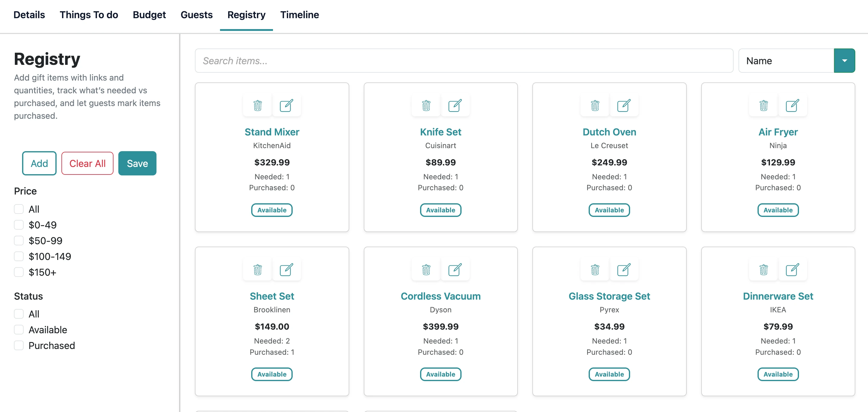
Task: Delete the Glass Storage Set item
Action: (x=594, y=269)
